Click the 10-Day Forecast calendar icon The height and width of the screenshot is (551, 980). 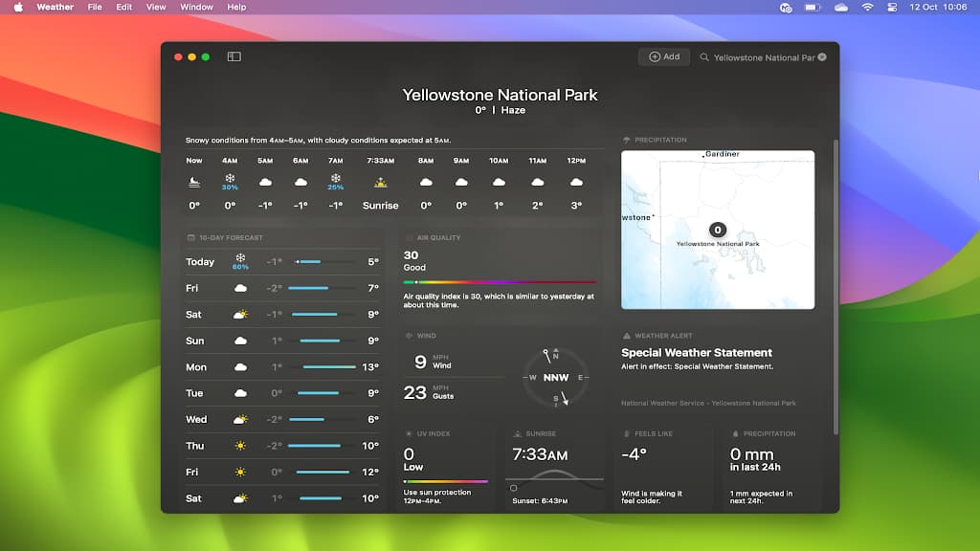point(190,237)
